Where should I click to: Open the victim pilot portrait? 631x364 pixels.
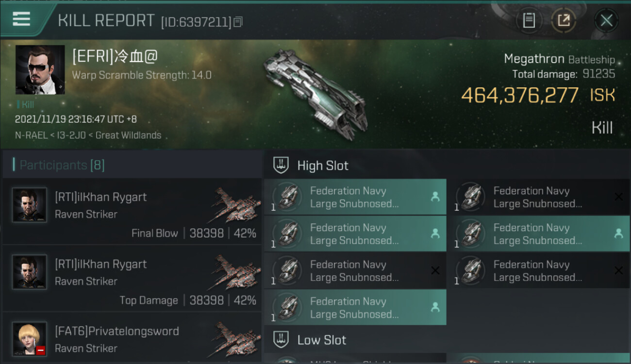pos(40,70)
